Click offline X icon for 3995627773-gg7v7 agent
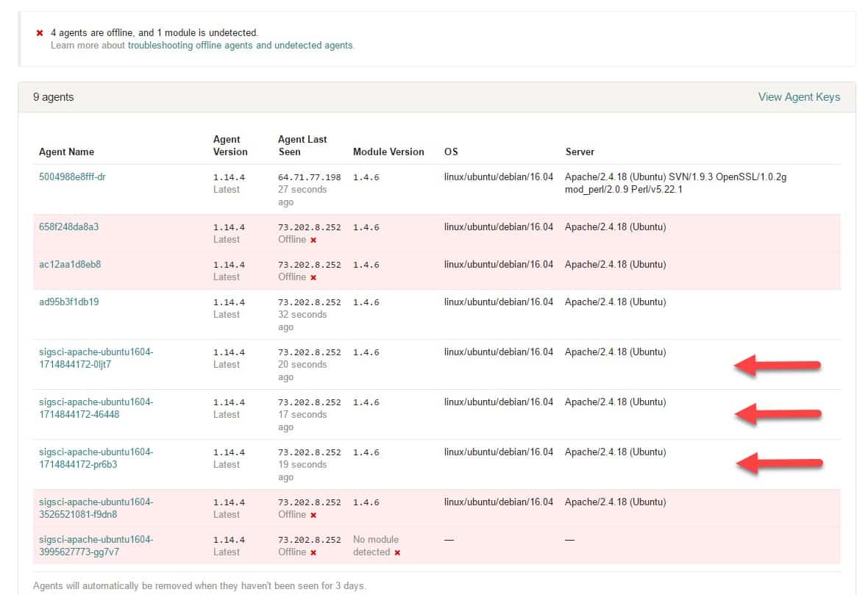Screen dimensions: 868x595 [313, 553]
